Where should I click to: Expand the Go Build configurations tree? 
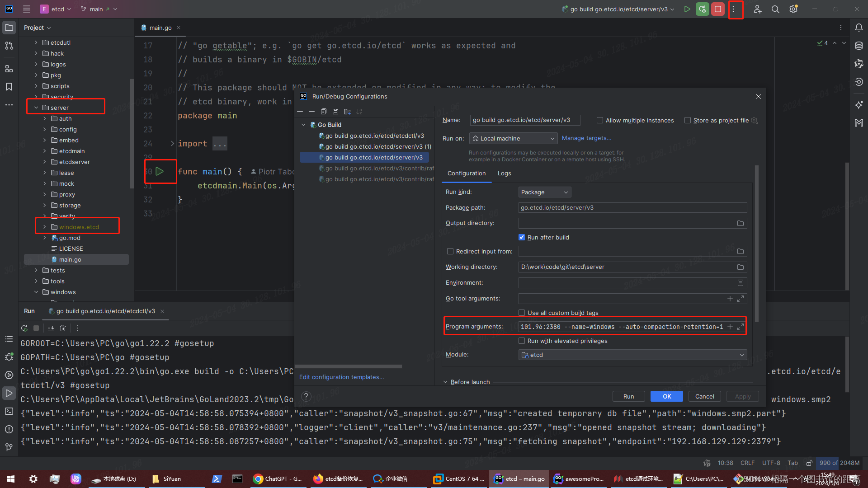coord(304,125)
